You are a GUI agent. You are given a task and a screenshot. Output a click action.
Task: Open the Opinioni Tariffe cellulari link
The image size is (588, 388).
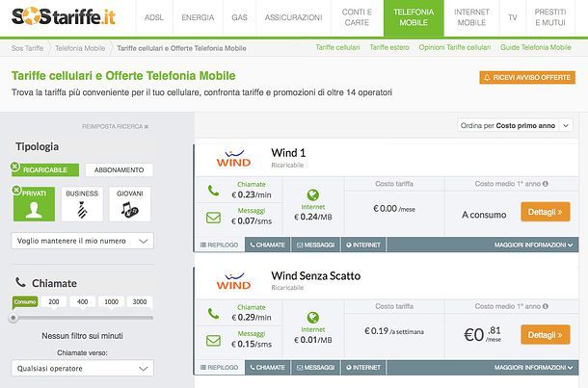pyautogui.click(x=455, y=47)
